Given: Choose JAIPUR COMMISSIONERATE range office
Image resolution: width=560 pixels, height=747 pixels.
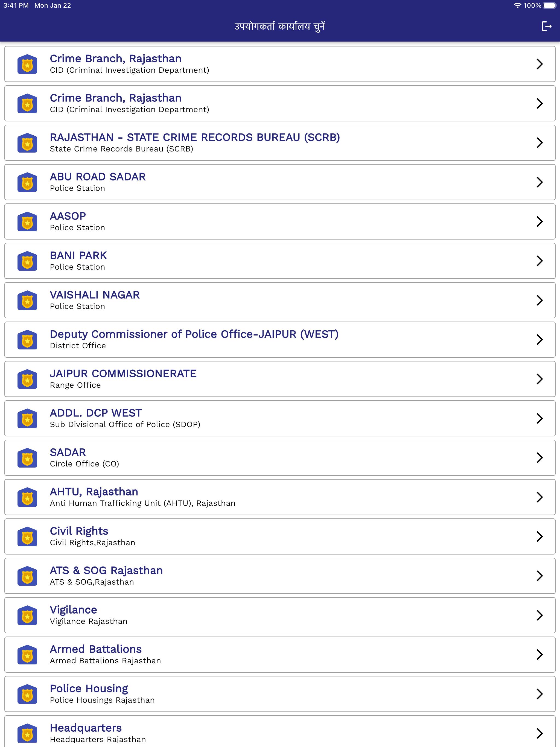Looking at the screenshot, I should (280, 379).
